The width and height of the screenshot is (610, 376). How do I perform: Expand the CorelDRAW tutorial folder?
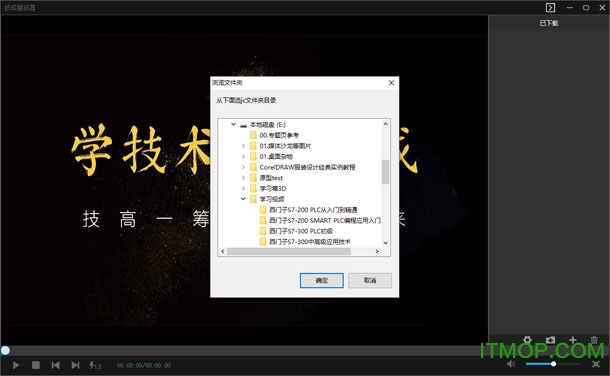(243, 167)
